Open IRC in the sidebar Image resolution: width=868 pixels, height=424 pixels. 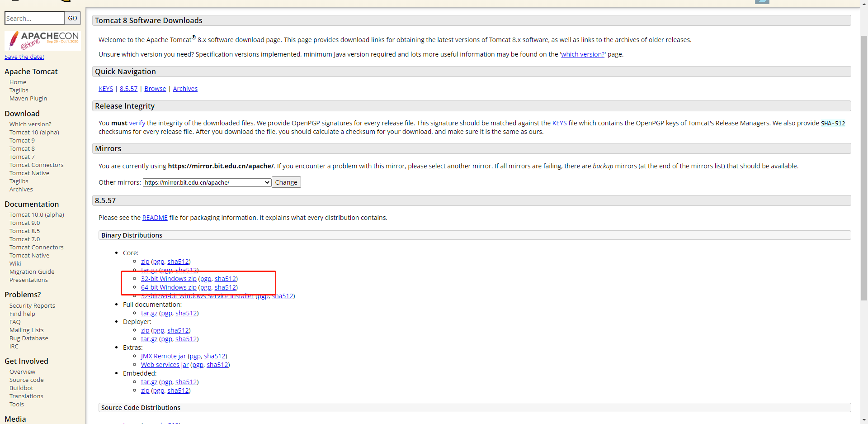14,347
